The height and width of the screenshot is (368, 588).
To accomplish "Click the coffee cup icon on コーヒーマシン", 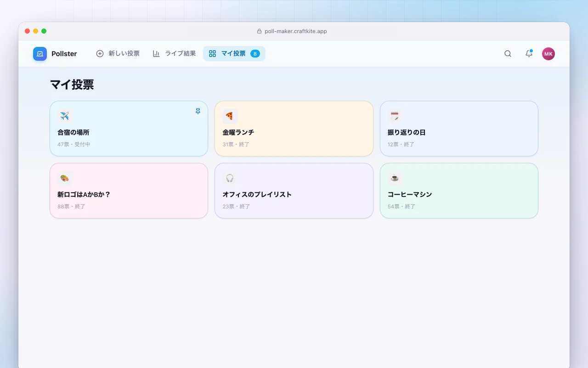I will click(x=395, y=178).
